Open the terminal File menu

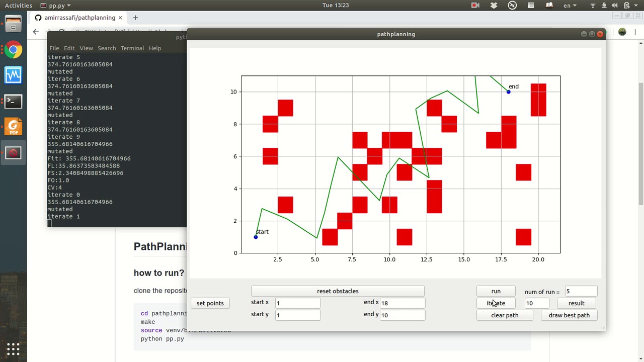[x=54, y=48]
